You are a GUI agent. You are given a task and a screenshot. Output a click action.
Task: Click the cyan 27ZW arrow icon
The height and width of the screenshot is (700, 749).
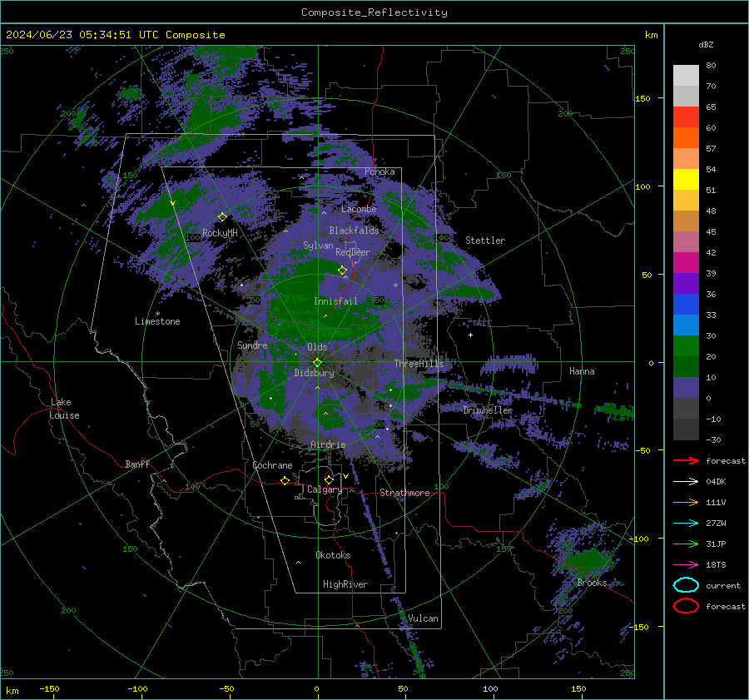pyautogui.click(x=686, y=524)
